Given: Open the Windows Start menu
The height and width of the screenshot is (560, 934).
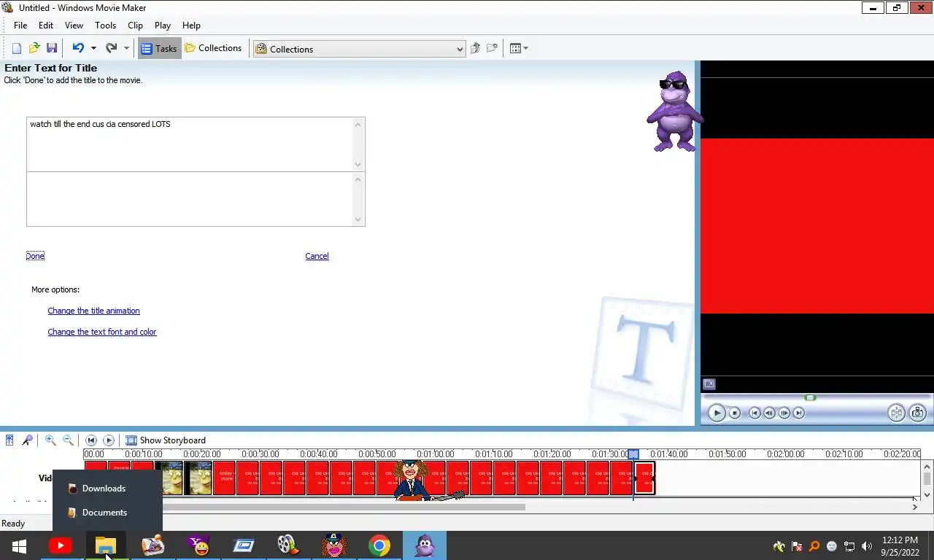Looking at the screenshot, I should 19,545.
